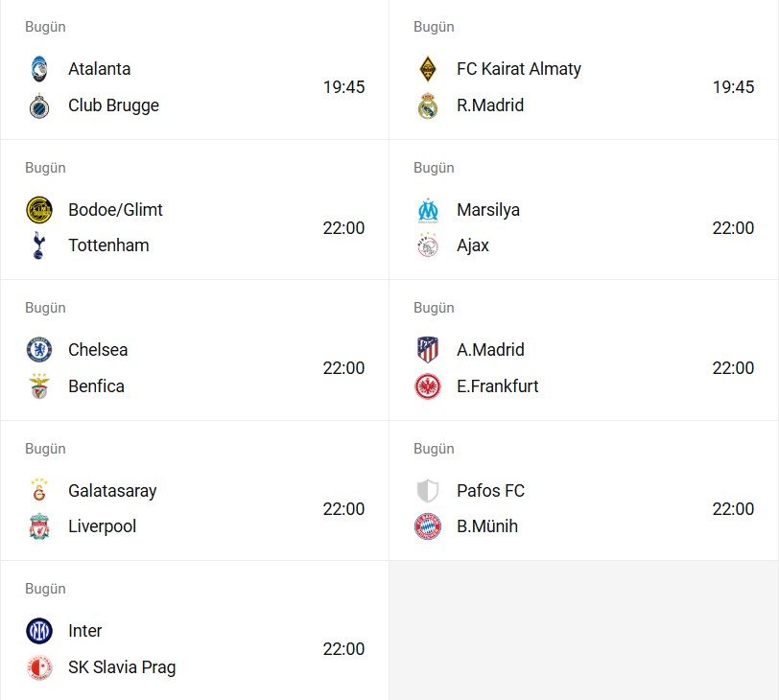This screenshot has width=779, height=700.
Task: Click the Atalanta club crest
Action: click(39, 69)
